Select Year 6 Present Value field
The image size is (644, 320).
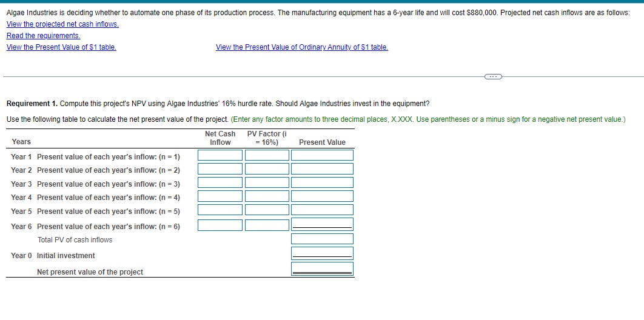[x=323, y=224]
